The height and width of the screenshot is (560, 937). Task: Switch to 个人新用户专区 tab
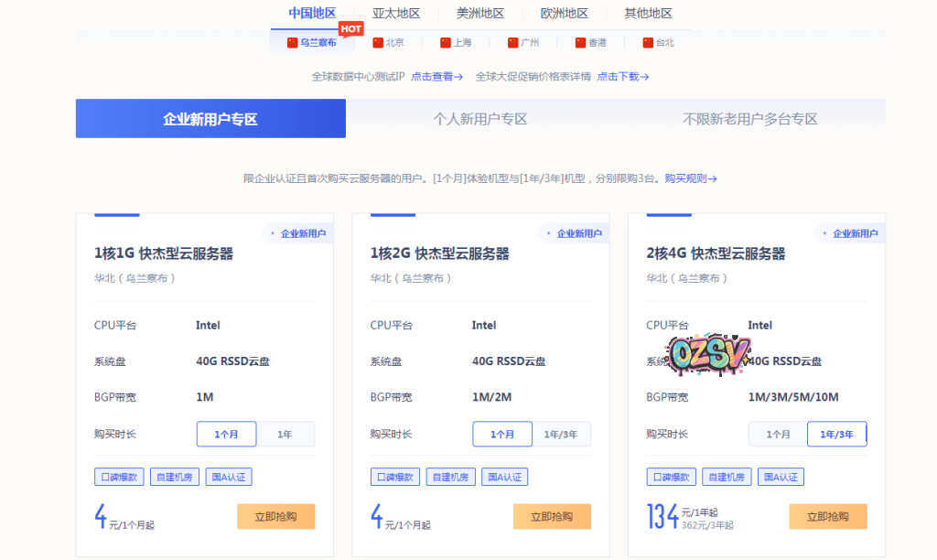(480, 119)
